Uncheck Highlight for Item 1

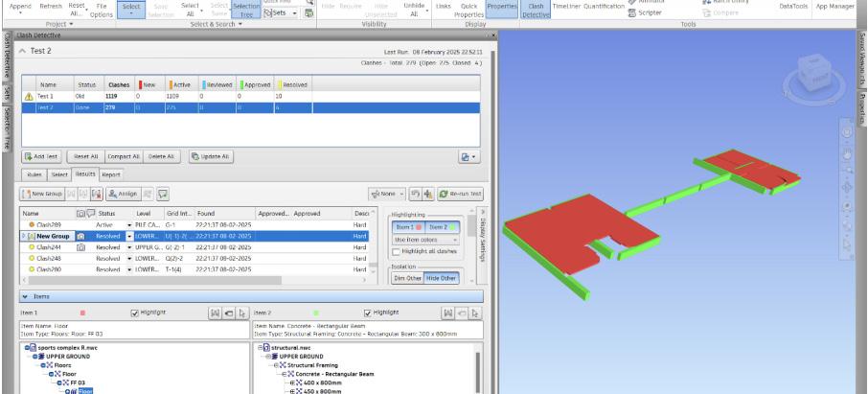134,313
